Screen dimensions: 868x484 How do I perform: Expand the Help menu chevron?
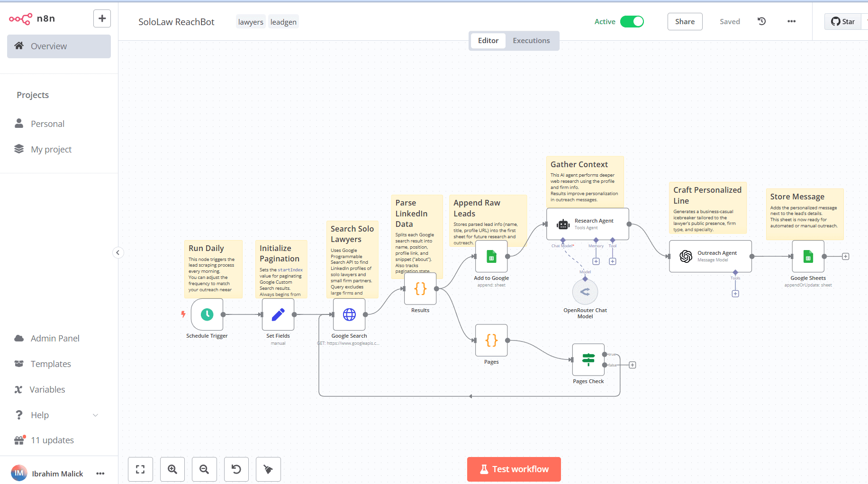[95, 415]
